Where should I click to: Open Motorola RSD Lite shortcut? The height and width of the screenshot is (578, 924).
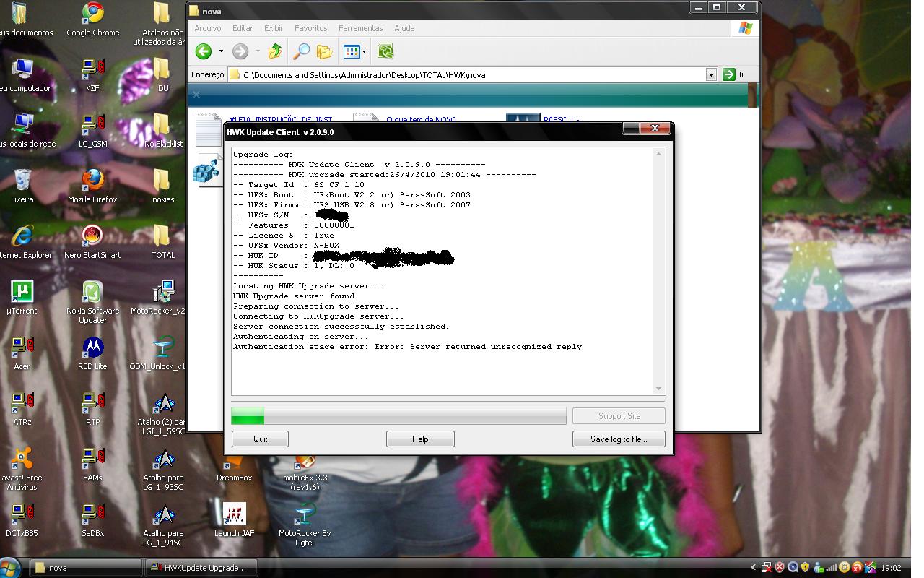click(92, 353)
